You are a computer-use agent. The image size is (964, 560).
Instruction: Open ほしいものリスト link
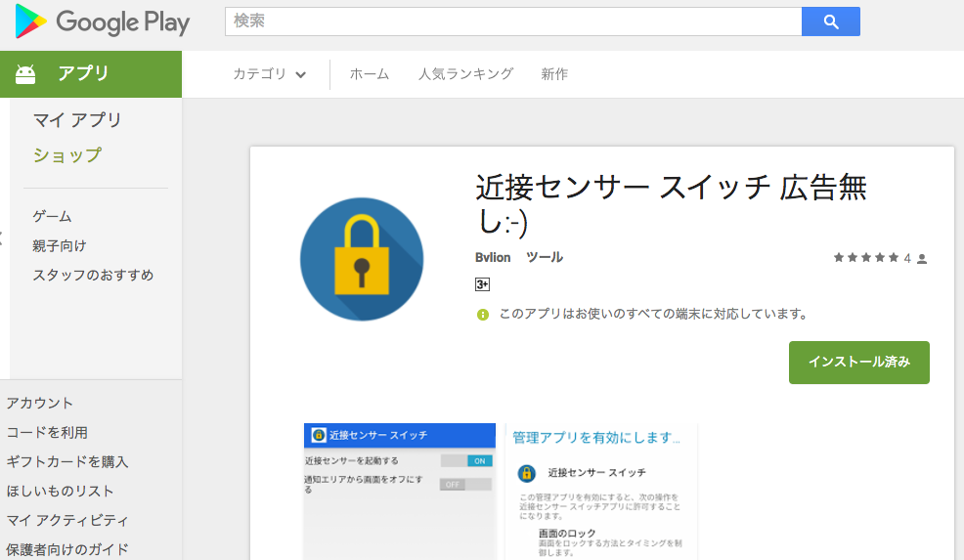pyautogui.click(x=61, y=492)
